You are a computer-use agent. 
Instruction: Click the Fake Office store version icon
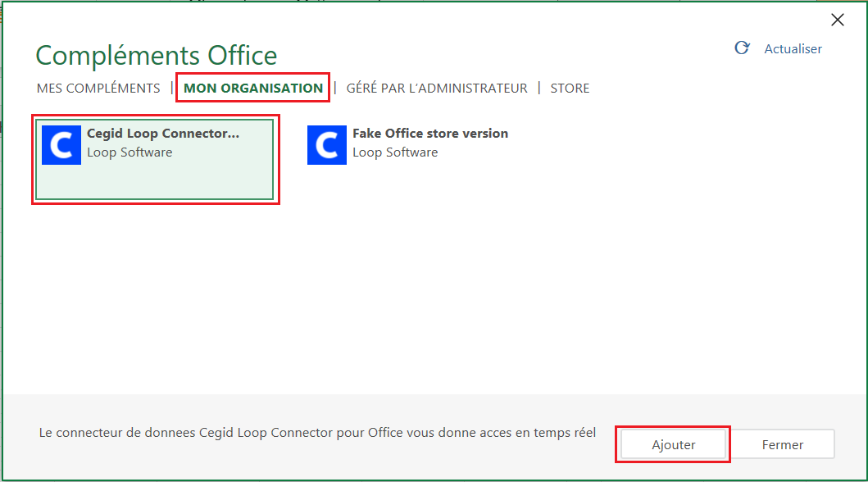(x=326, y=145)
